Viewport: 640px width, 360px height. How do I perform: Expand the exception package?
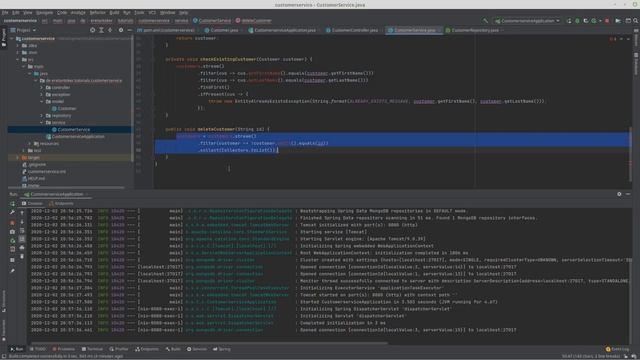(42, 94)
